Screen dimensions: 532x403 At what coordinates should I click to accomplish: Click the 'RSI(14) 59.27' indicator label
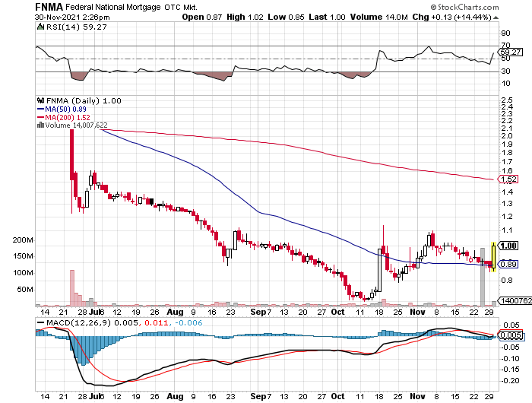pyautogui.click(x=76, y=27)
